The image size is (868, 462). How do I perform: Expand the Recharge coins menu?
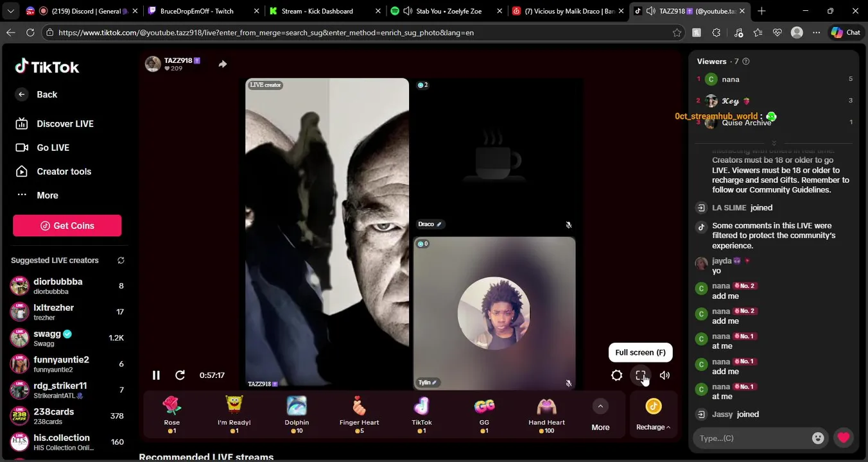(x=654, y=415)
